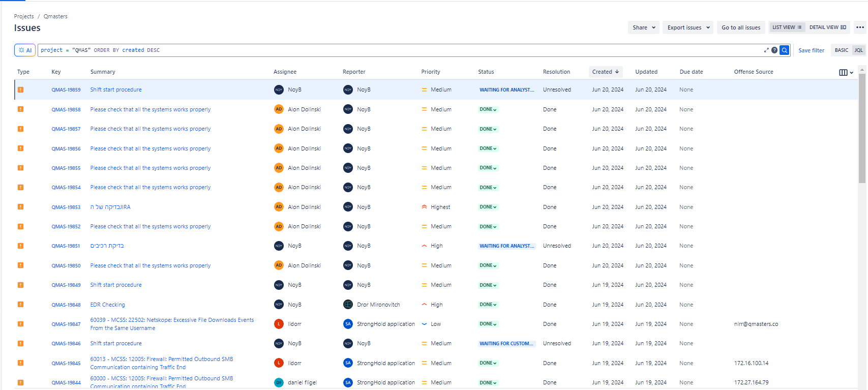Click lidorr avatar on QMAS-19847
Image resolution: width=868 pixels, height=390 pixels.
coord(279,324)
